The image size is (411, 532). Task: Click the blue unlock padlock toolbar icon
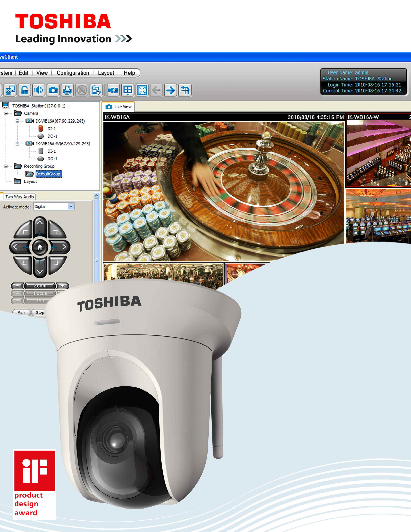pyautogui.click(x=25, y=90)
